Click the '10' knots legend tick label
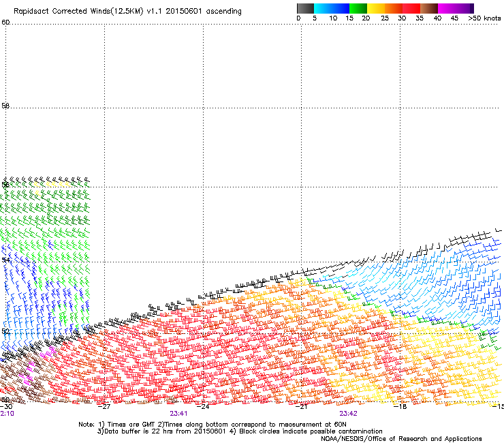This screenshot has width=504, height=443. click(333, 18)
